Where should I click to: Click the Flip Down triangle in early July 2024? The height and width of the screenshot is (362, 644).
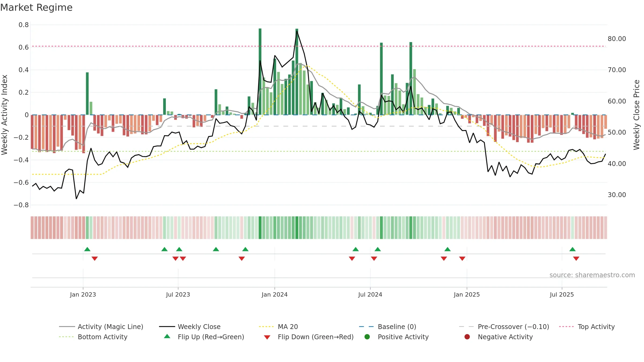[x=374, y=258]
